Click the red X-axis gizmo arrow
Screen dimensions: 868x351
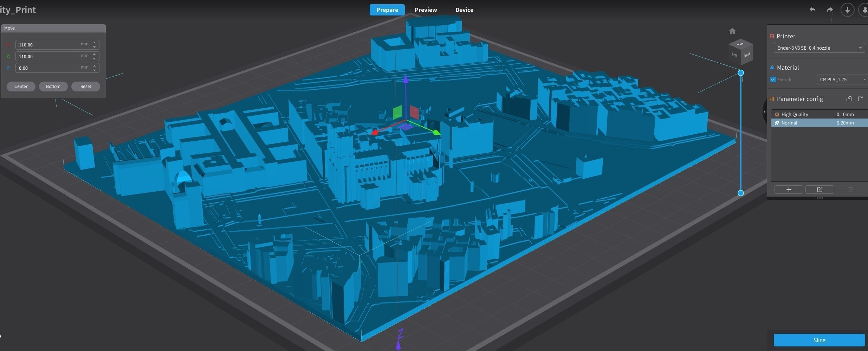[375, 132]
